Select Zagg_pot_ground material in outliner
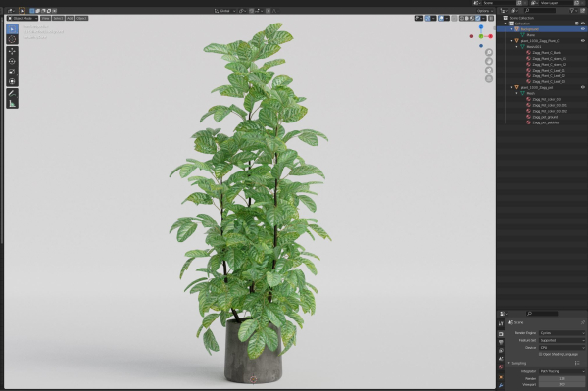 click(x=545, y=117)
